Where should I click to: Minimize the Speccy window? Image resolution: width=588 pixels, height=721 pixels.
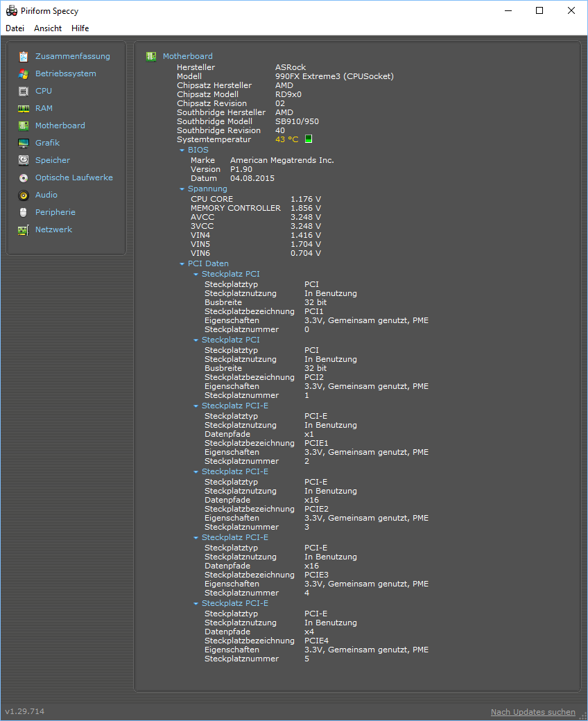[508, 10]
